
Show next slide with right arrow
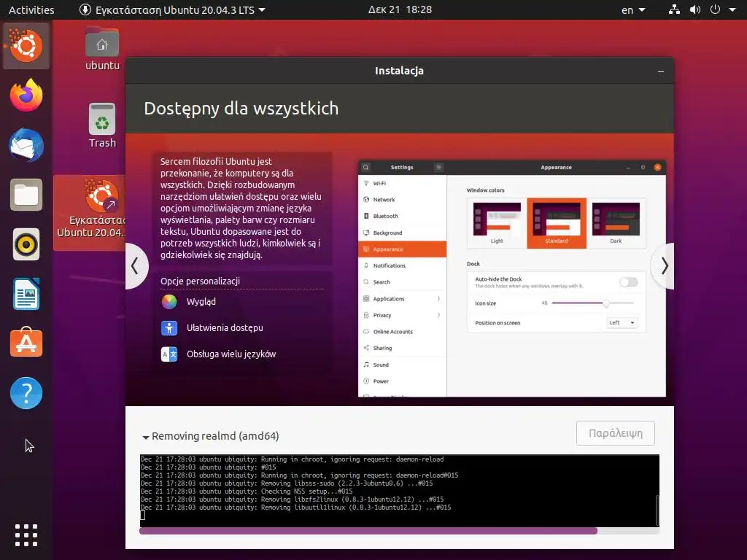pyautogui.click(x=664, y=266)
